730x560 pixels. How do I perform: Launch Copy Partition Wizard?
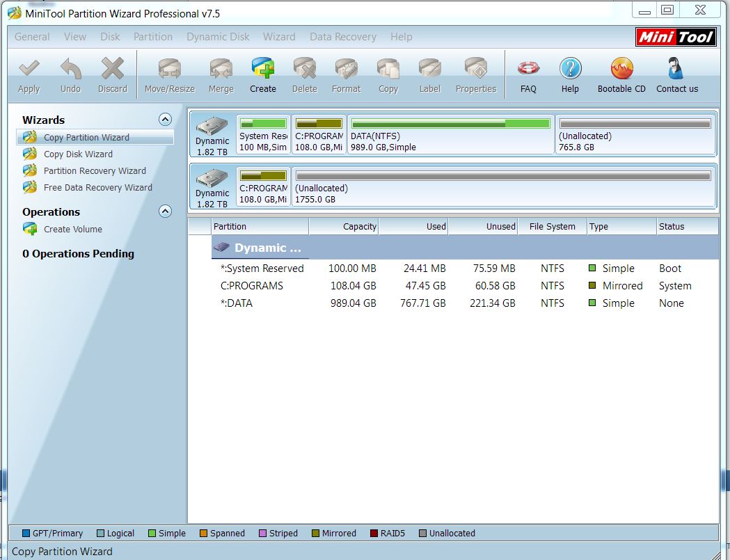tap(95, 137)
